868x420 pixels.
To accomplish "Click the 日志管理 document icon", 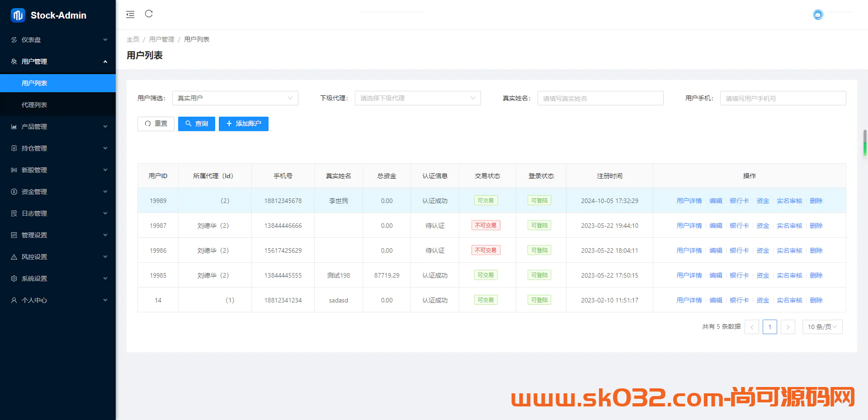I will tap(14, 213).
